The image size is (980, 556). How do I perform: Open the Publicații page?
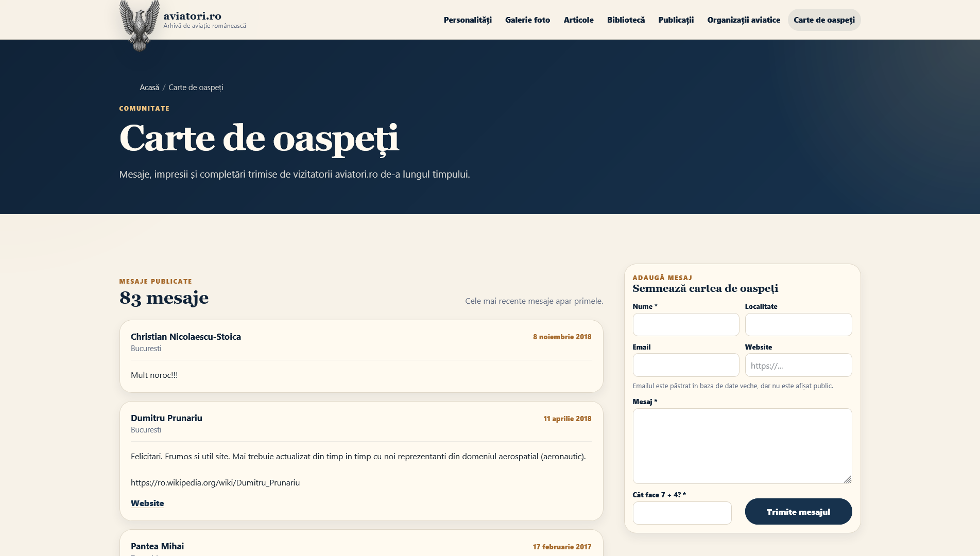pyautogui.click(x=676, y=20)
